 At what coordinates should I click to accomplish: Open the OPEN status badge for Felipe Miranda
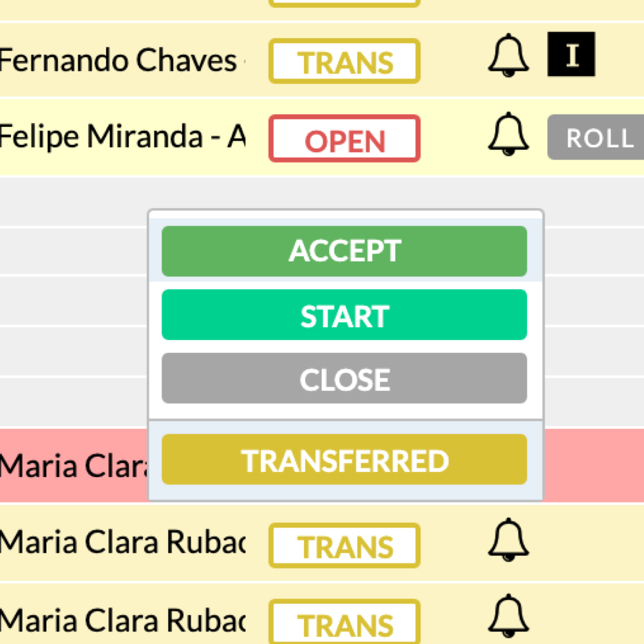coord(345,138)
